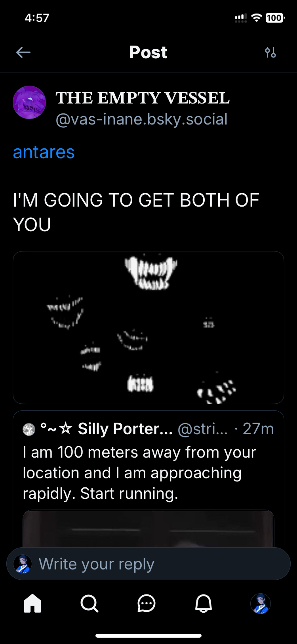This screenshot has width=297, height=644.
Task: Open the Chat messages icon
Action: point(147,604)
